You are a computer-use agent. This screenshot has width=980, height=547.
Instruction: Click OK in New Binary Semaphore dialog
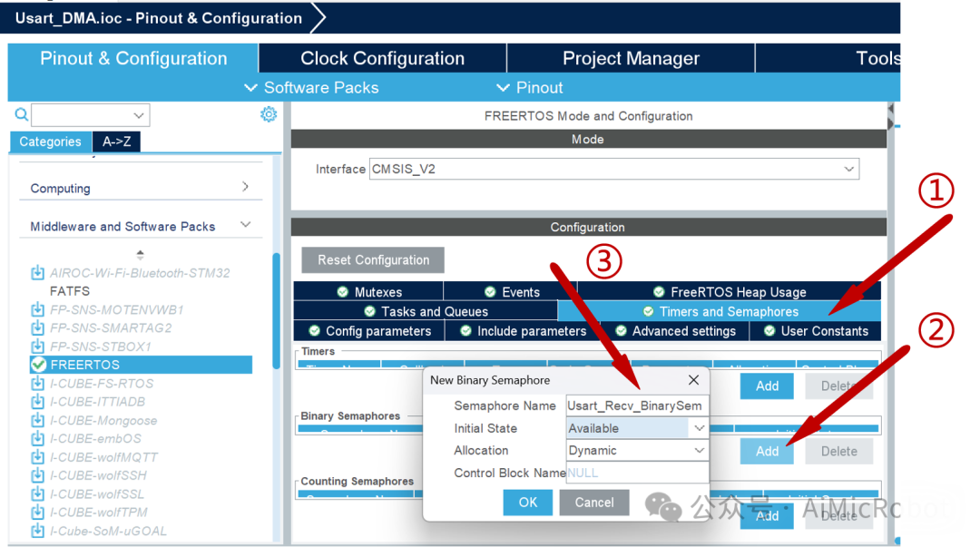tap(528, 502)
